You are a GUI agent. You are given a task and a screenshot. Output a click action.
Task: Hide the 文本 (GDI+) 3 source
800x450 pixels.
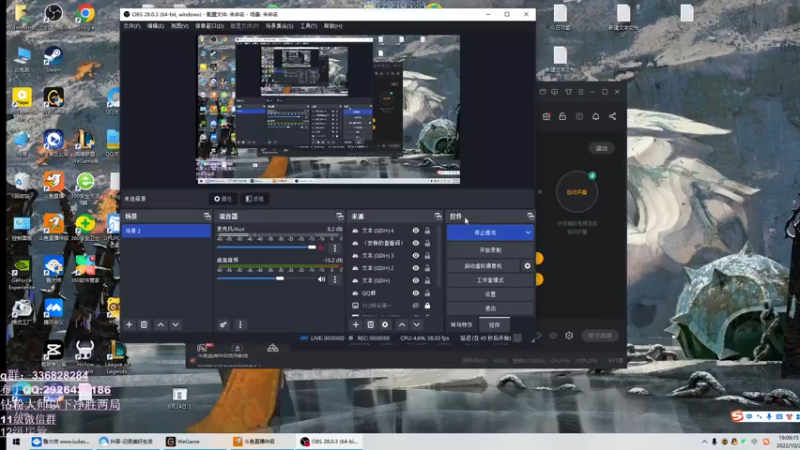coord(416,256)
